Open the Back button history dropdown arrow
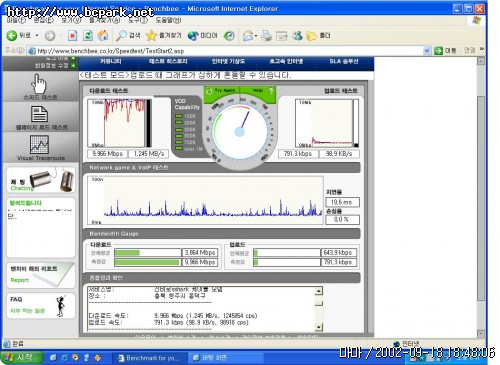Image resolution: width=500 pixels, height=365 pixels. click(37, 36)
